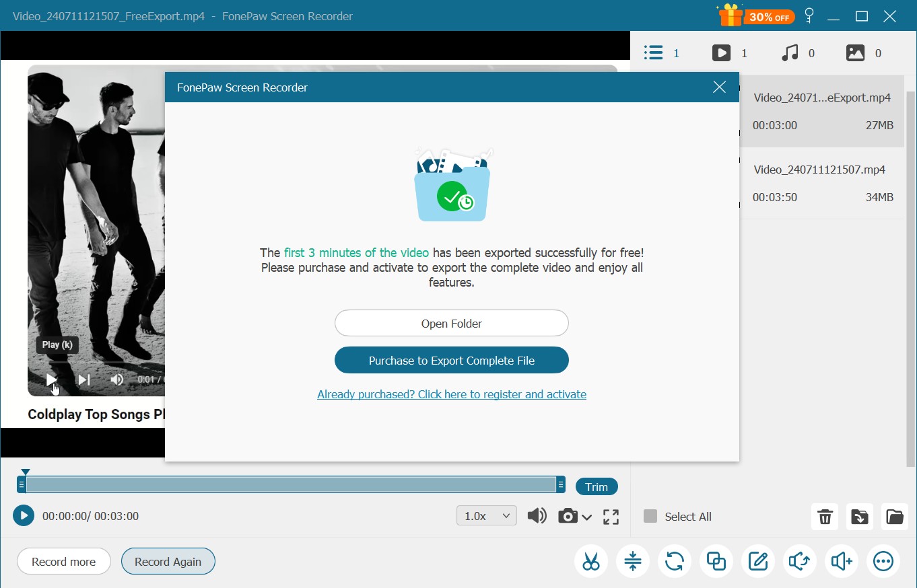Screen dimensions: 917x588
Task: Select Video_24071...eExport.mp4 in the file list
Action: [821, 111]
